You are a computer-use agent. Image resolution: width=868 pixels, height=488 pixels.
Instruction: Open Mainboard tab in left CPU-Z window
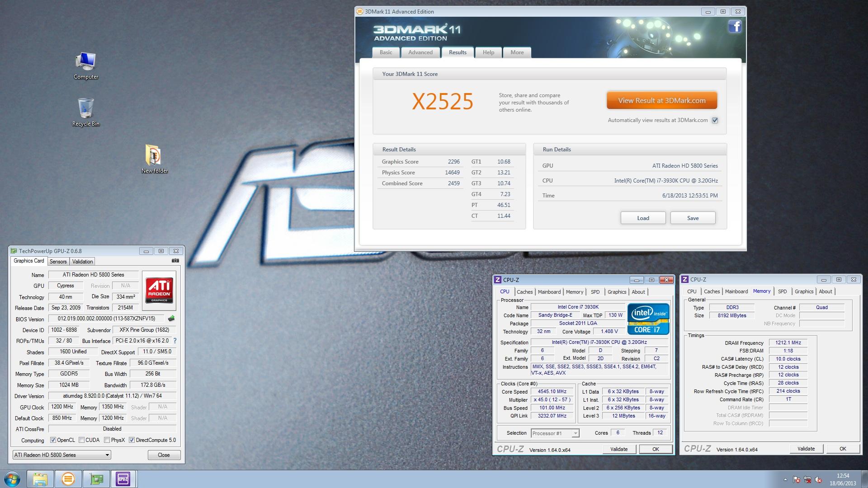click(549, 292)
